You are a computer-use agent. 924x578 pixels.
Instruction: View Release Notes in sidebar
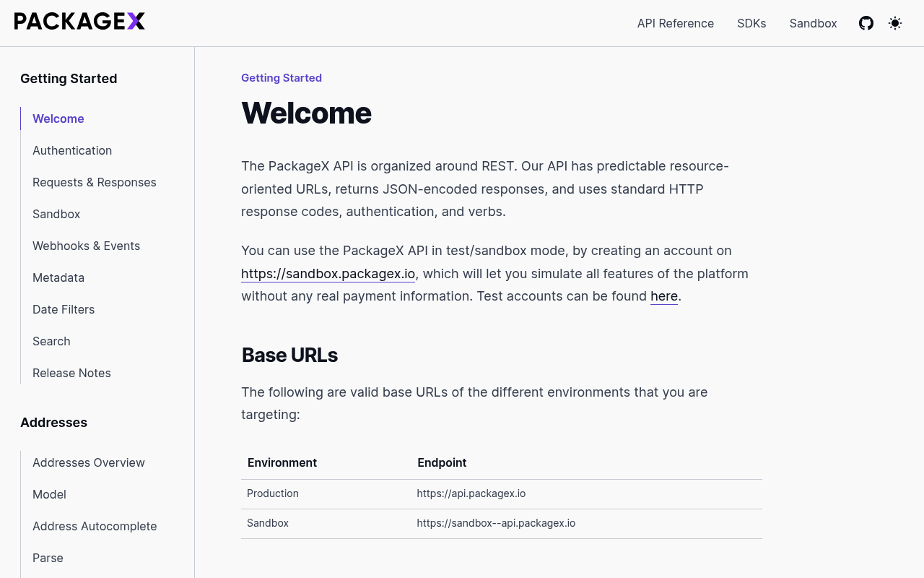coord(71,373)
